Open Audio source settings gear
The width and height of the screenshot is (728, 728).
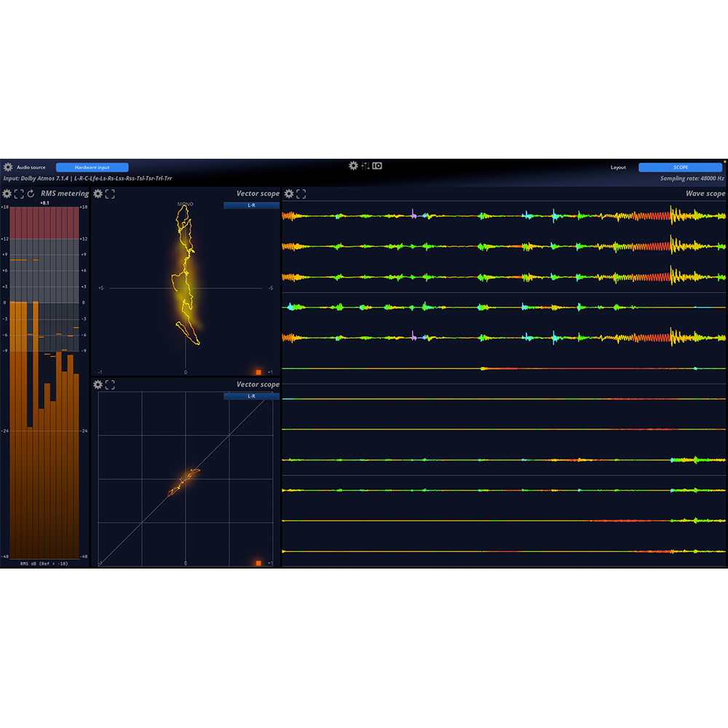coord(8,167)
